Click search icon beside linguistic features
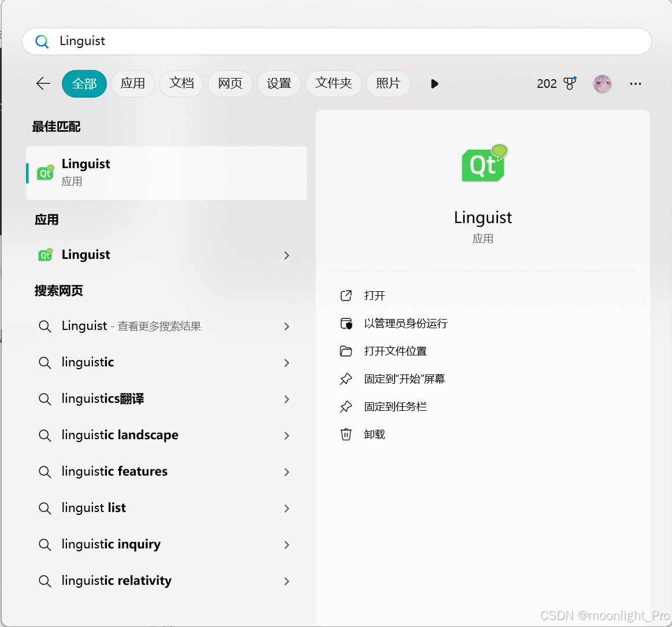672x627 pixels. (x=45, y=472)
